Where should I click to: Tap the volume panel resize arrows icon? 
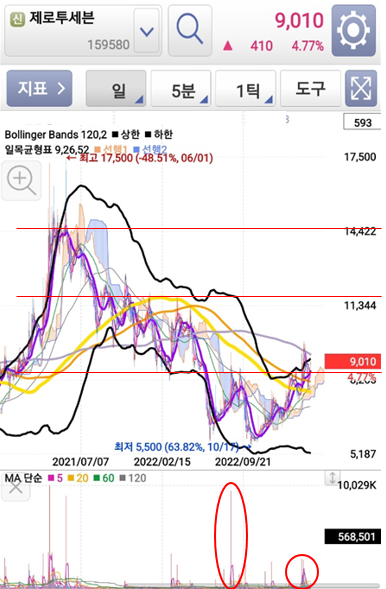[x=332, y=477]
